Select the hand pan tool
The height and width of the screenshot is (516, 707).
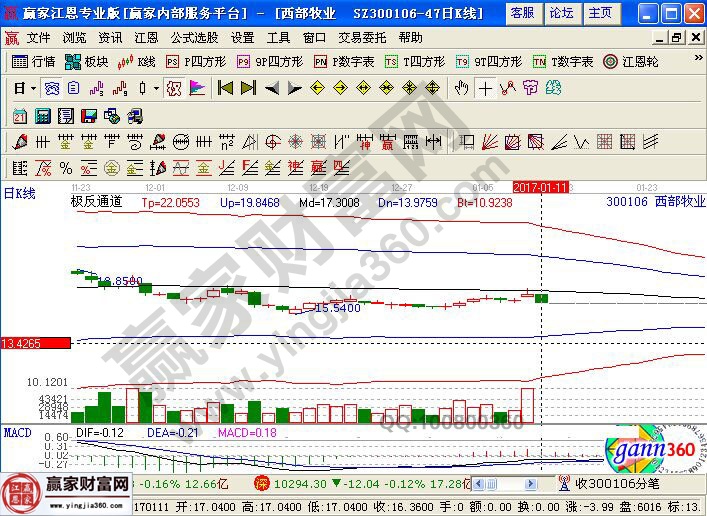461,88
